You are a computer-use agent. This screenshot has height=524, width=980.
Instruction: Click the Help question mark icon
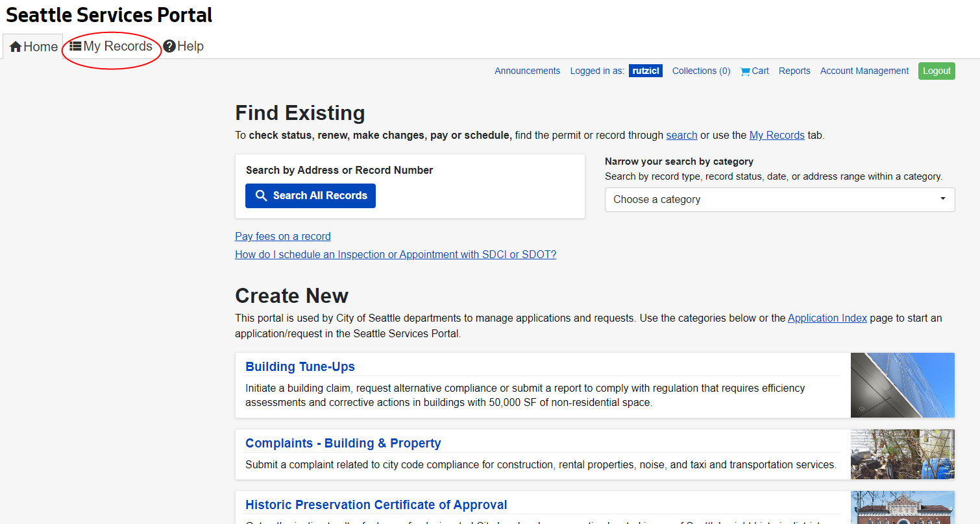click(x=168, y=45)
